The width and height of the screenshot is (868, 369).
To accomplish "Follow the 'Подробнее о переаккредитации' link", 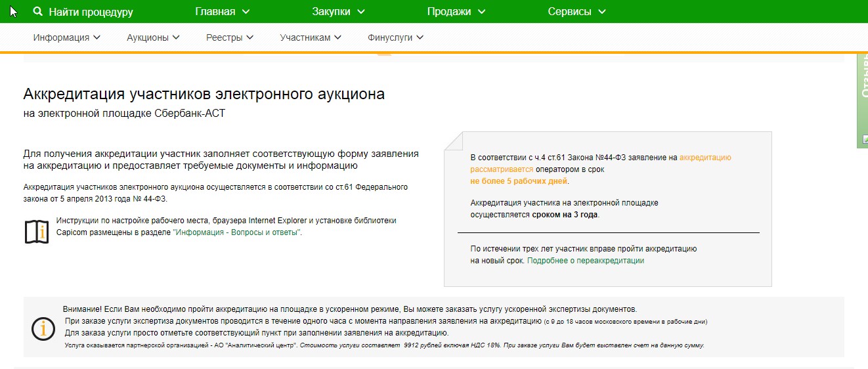I will tap(585, 261).
